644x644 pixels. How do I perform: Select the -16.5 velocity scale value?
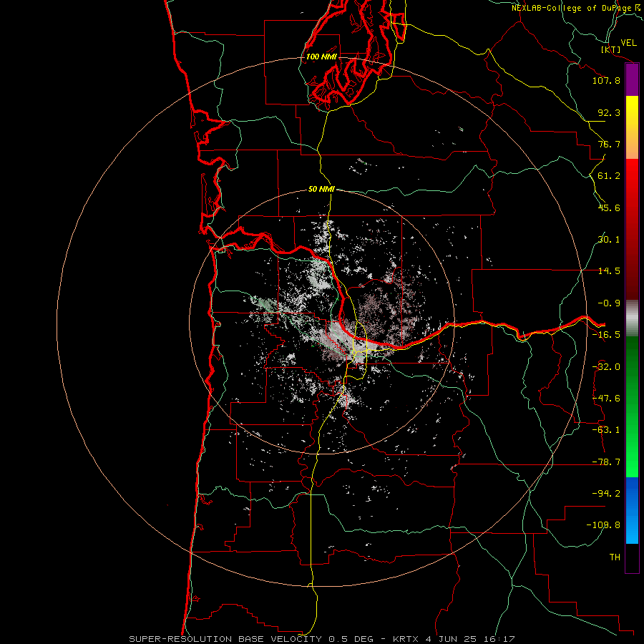(606, 335)
